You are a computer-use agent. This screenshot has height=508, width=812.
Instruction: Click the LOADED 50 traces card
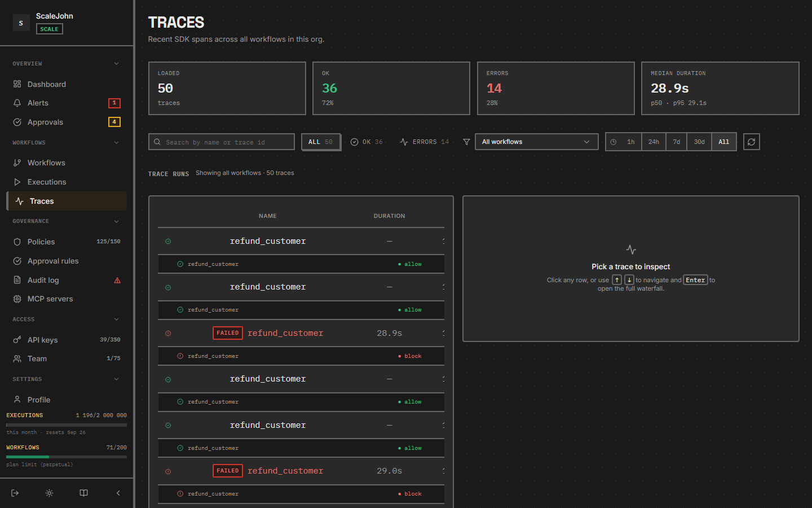pyautogui.click(x=227, y=88)
